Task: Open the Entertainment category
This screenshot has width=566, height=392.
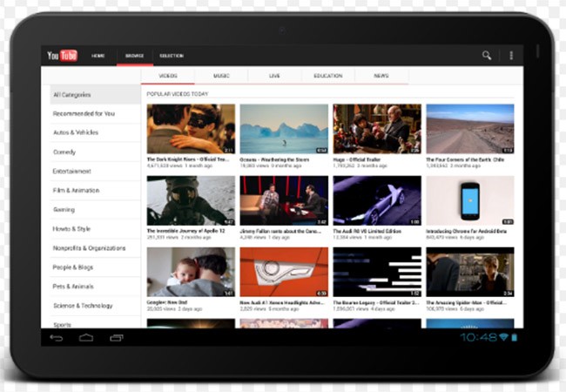Action: (95, 171)
